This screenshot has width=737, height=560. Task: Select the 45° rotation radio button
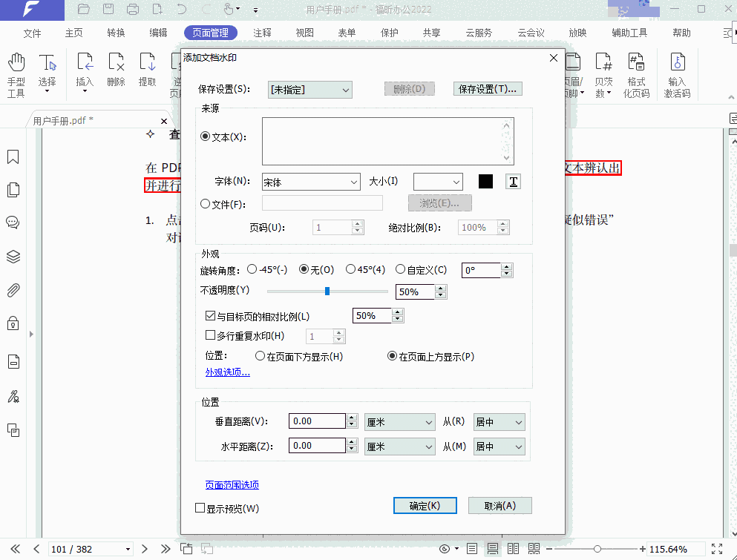(351, 270)
